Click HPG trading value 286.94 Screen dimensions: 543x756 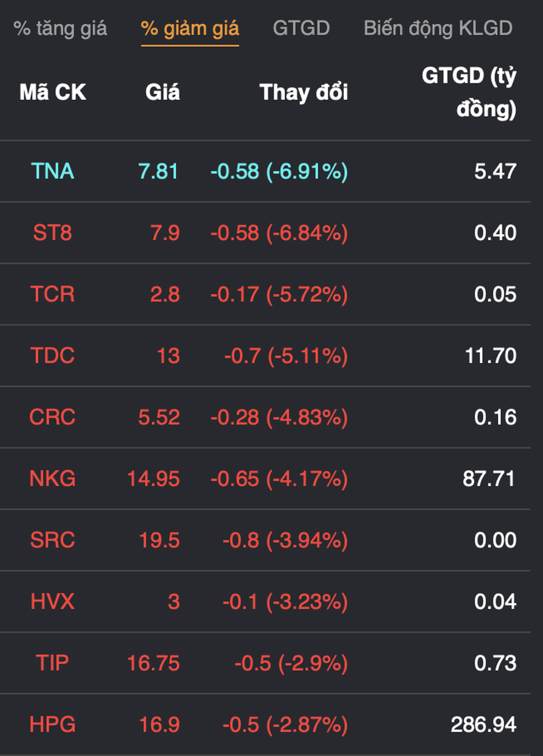tap(483, 725)
